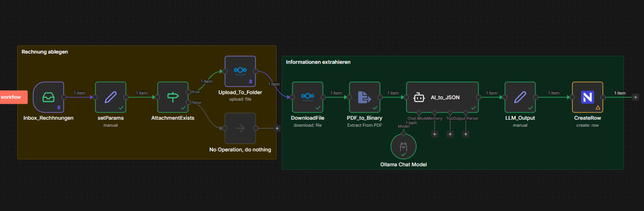Add node after No Operation output

pos(277,128)
